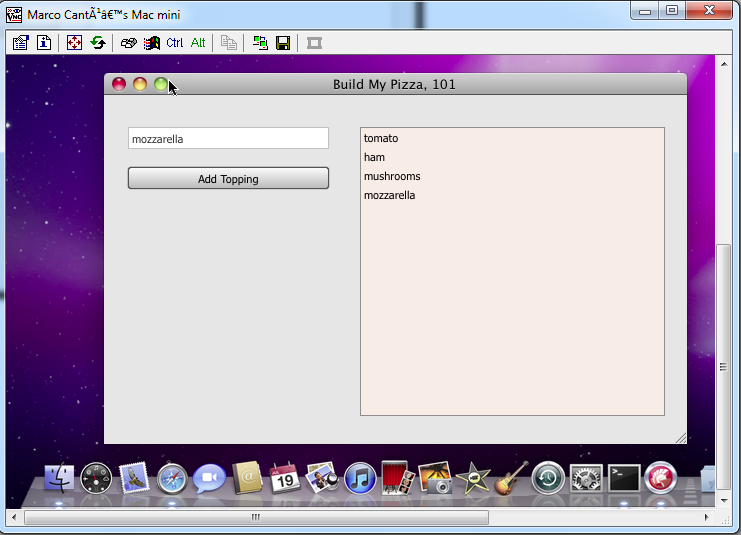Screen dimensions: 741x535
Task: Close the Build My Pizza window
Action: pos(119,84)
